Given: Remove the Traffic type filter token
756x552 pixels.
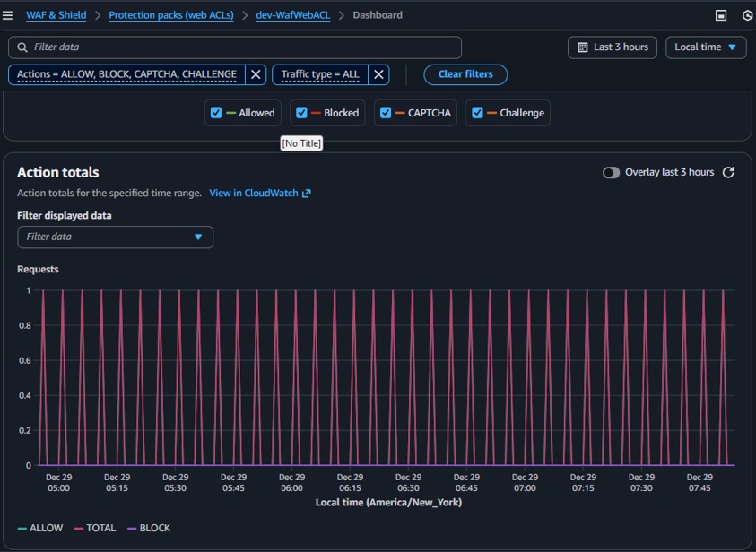Looking at the screenshot, I should (x=378, y=74).
